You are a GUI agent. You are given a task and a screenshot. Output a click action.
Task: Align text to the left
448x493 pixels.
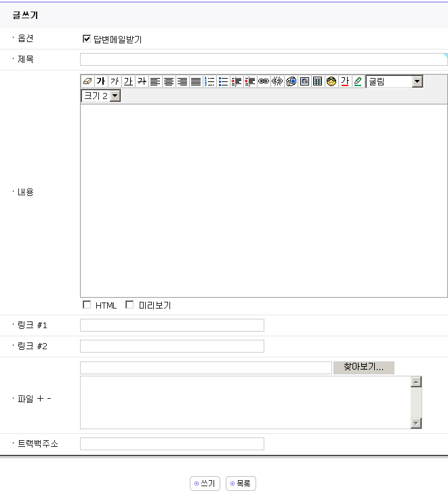(x=155, y=81)
